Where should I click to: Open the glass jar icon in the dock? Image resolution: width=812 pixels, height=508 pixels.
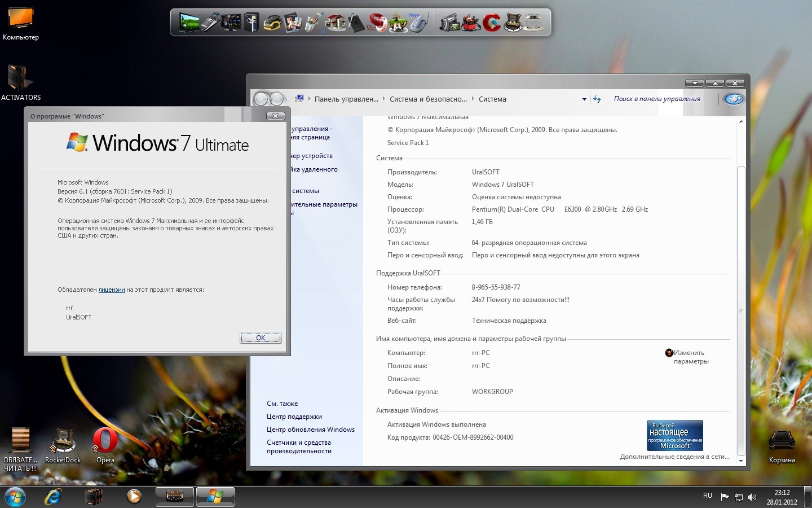[533, 22]
